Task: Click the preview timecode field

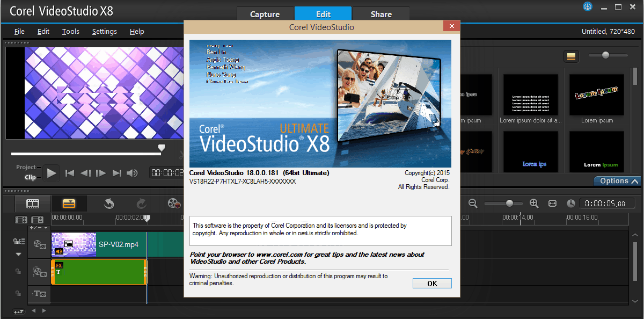Action: [167, 173]
